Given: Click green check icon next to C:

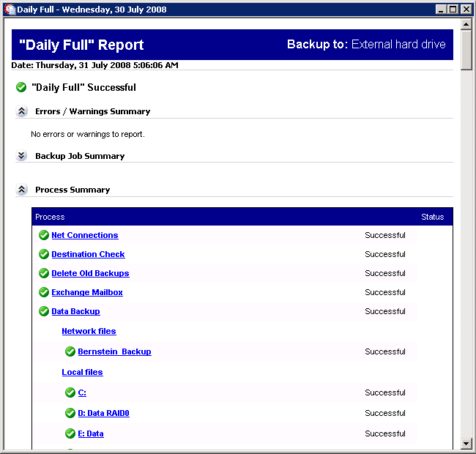Looking at the screenshot, I should click(70, 392).
